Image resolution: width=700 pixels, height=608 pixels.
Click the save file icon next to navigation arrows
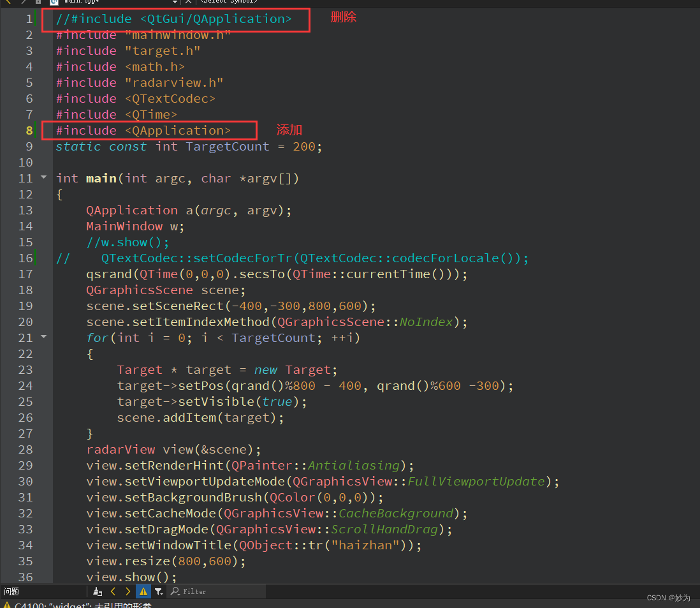[37, 3]
